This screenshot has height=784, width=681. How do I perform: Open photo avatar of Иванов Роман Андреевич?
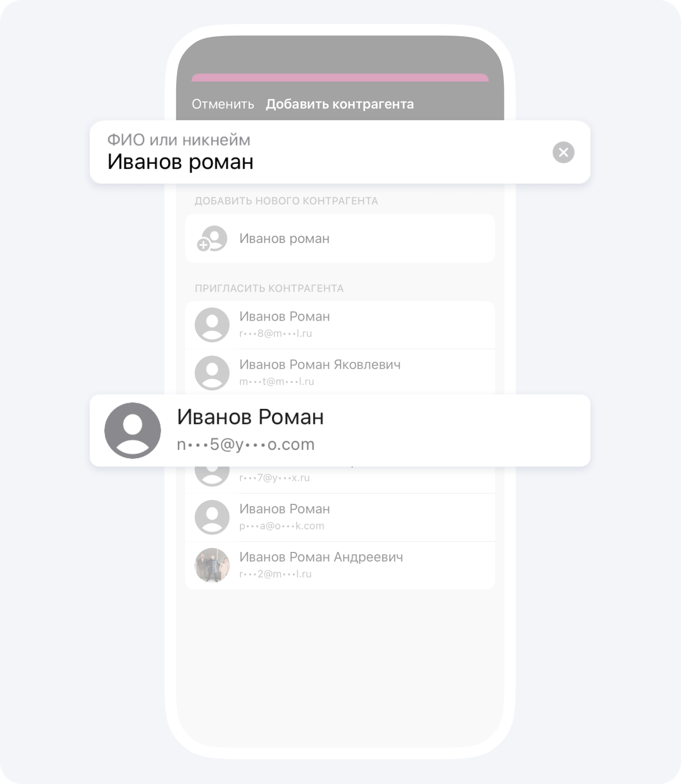(212, 565)
